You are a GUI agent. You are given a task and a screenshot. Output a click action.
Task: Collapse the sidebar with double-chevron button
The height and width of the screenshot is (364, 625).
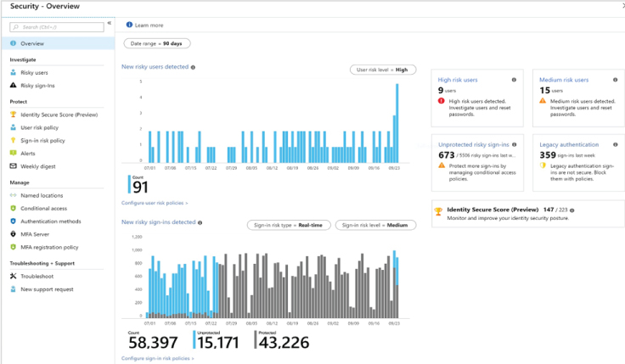point(110,24)
